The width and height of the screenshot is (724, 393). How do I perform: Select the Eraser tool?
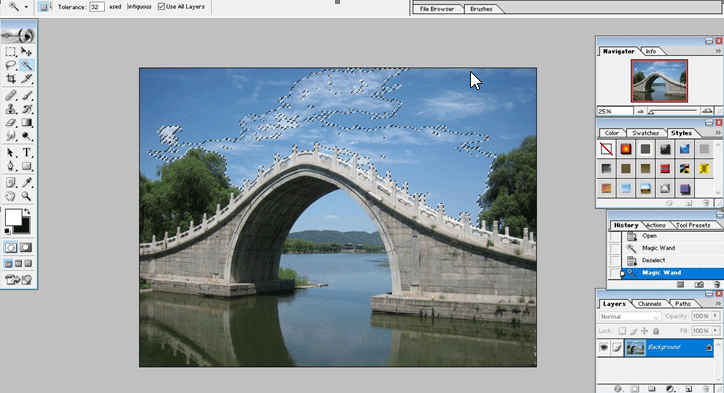tap(11, 123)
